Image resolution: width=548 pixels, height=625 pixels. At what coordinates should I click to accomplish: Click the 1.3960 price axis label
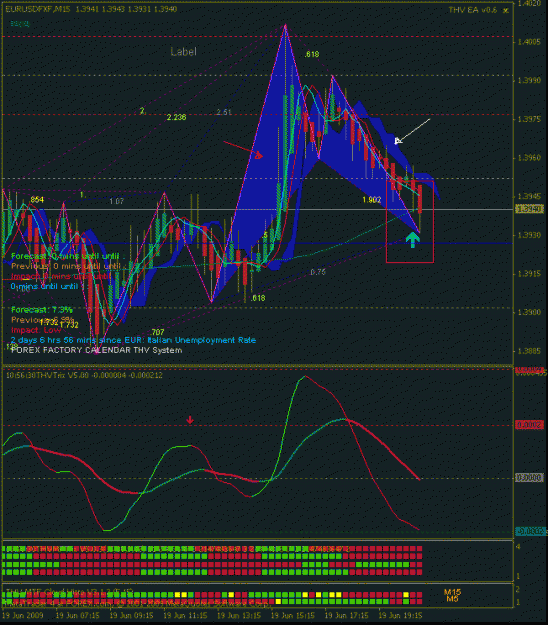coord(529,158)
